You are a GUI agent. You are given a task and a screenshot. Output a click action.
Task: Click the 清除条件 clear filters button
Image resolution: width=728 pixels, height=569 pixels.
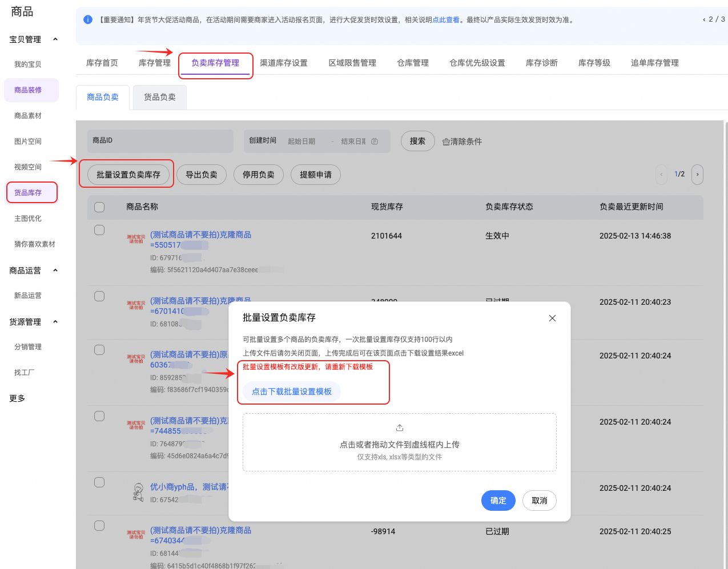(462, 142)
